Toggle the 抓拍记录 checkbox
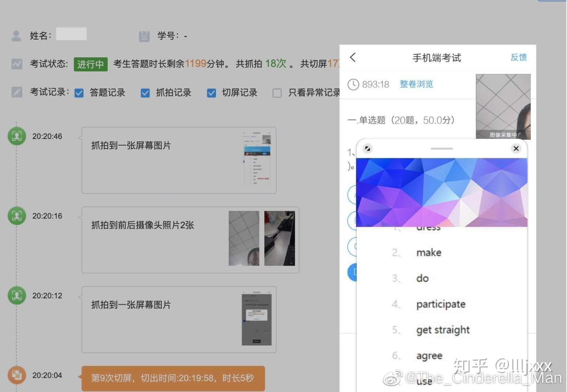This screenshot has width=567, height=392. coord(145,93)
